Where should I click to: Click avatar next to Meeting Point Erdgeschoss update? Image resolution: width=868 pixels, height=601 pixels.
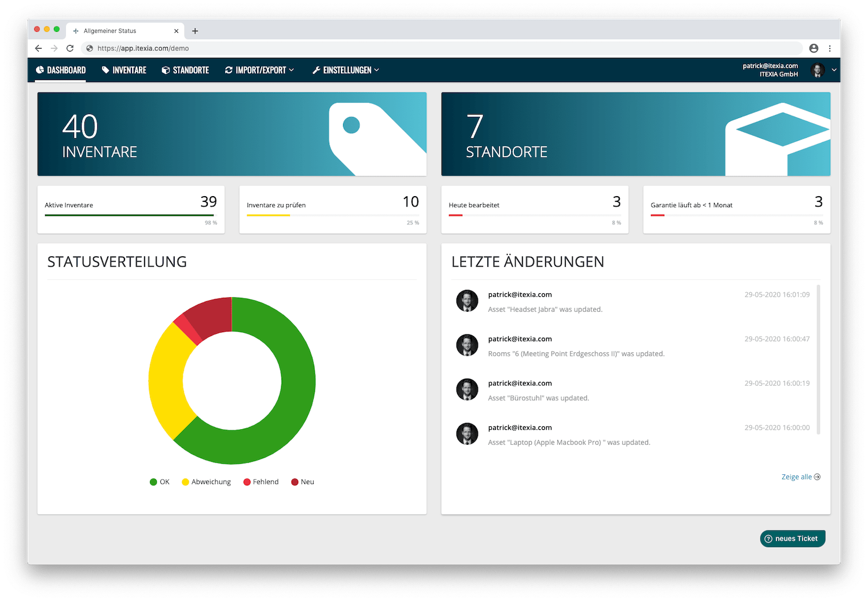[x=467, y=345]
